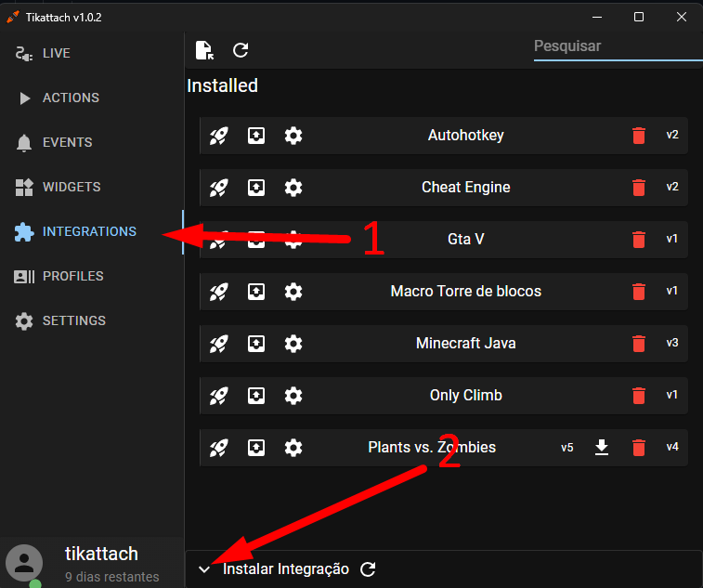
Task: Launch Only Climb with rocket icon
Action: point(219,396)
